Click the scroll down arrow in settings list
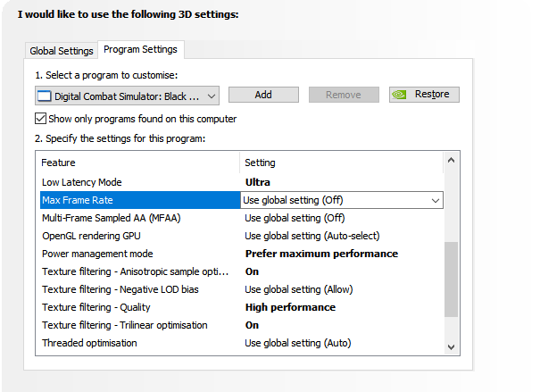 coord(451,346)
